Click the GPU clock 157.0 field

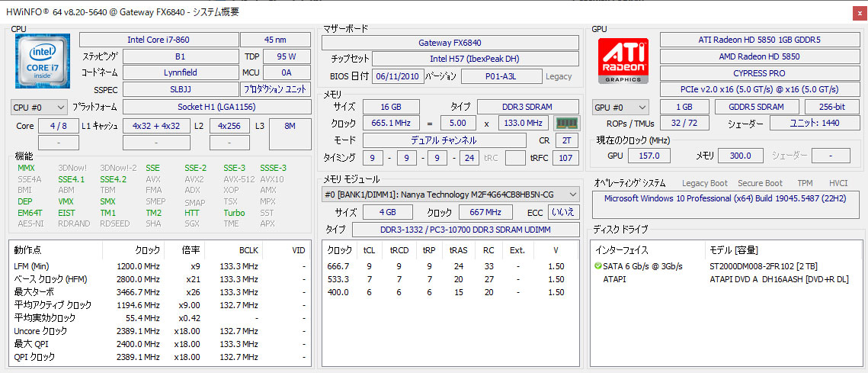(649, 156)
